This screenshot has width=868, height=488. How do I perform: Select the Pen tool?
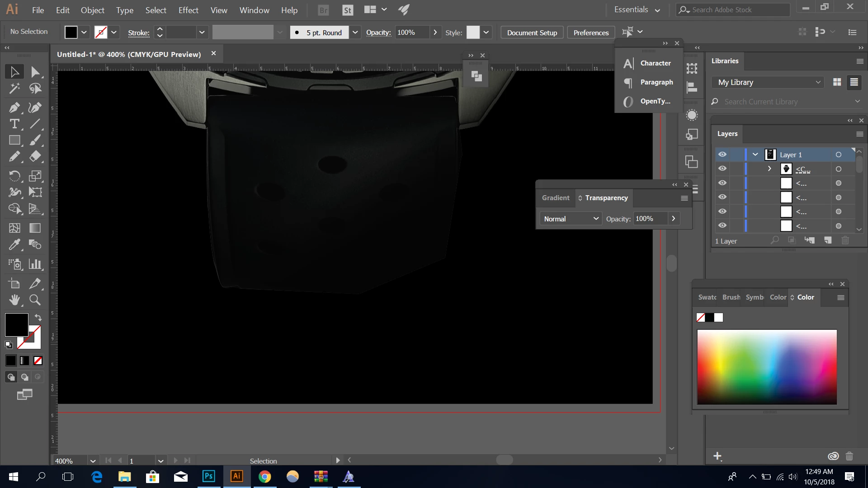[x=14, y=108]
